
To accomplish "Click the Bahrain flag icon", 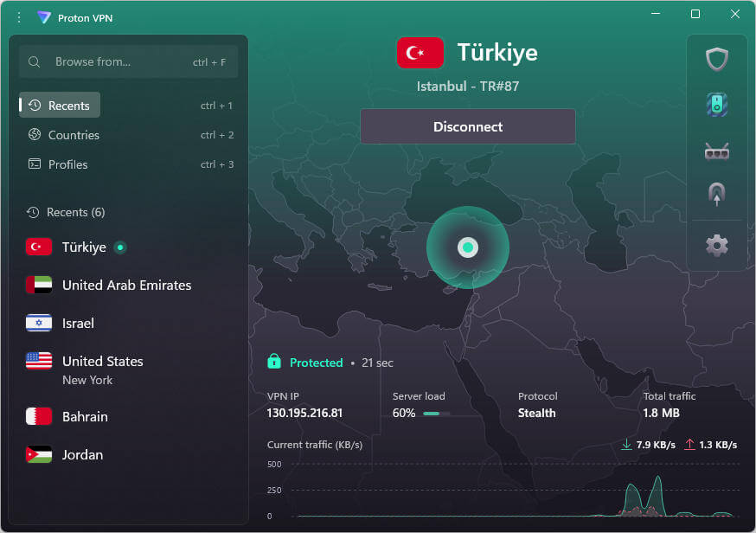I will point(39,416).
